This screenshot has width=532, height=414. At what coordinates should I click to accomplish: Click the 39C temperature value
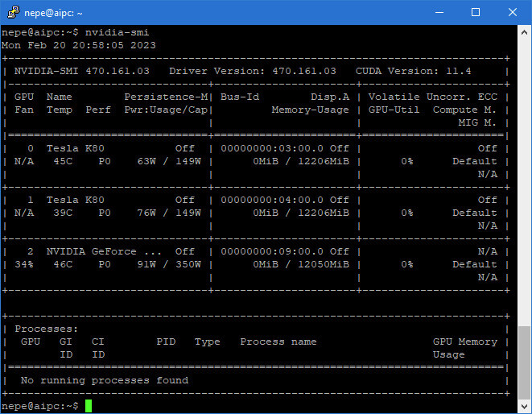tap(63, 213)
